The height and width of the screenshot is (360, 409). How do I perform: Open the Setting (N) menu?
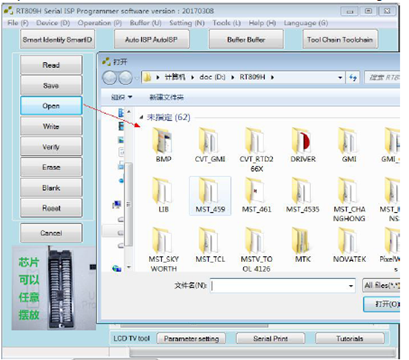coord(187,23)
